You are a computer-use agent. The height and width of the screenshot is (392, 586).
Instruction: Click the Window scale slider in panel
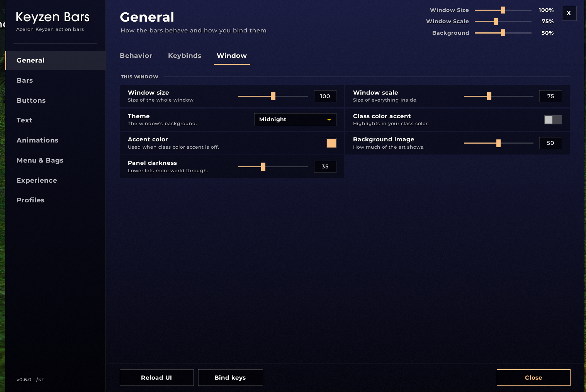pos(498,96)
